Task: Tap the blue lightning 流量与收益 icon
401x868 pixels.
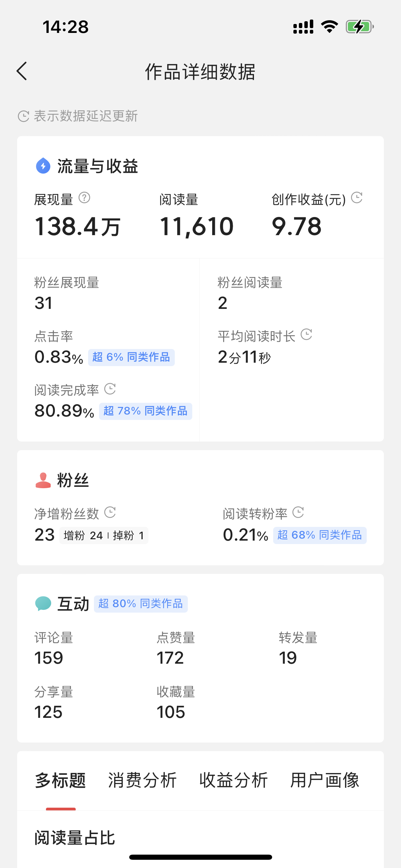Action: tap(43, 166)
